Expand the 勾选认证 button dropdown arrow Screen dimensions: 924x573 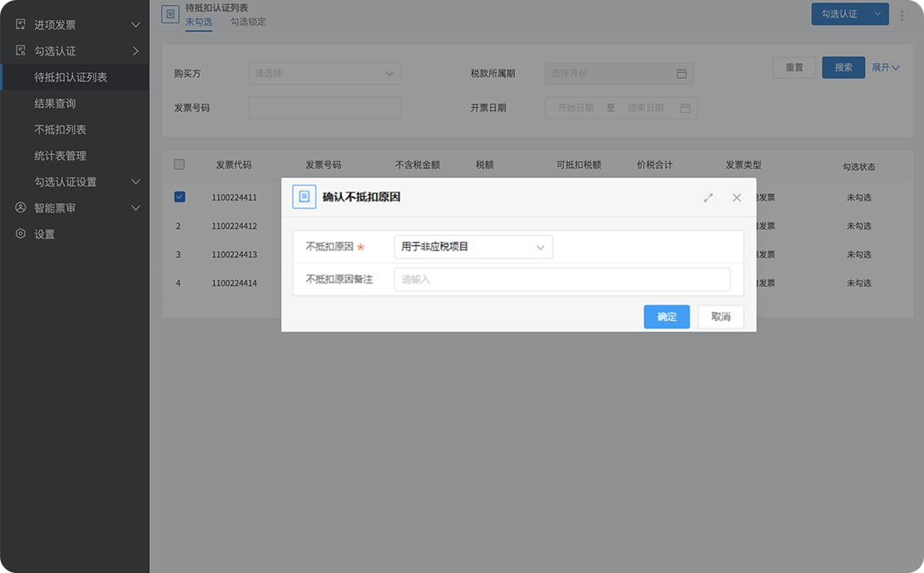[878, 14]
